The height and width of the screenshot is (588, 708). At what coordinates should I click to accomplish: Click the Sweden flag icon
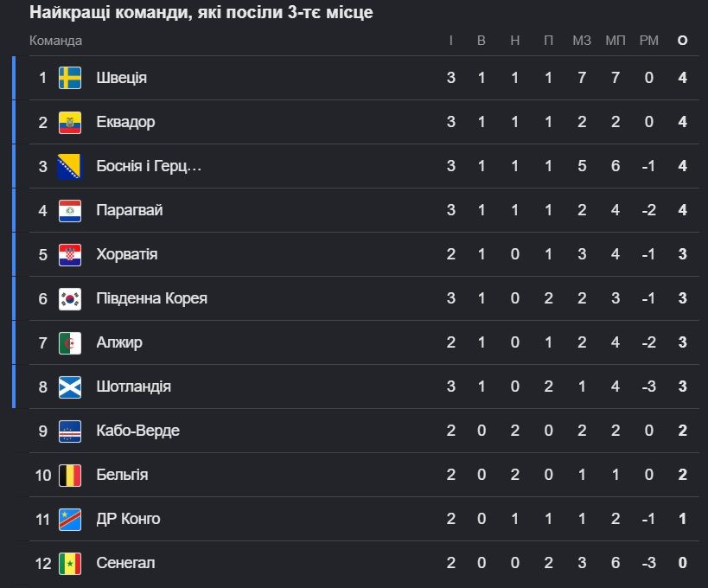[70, 78]
